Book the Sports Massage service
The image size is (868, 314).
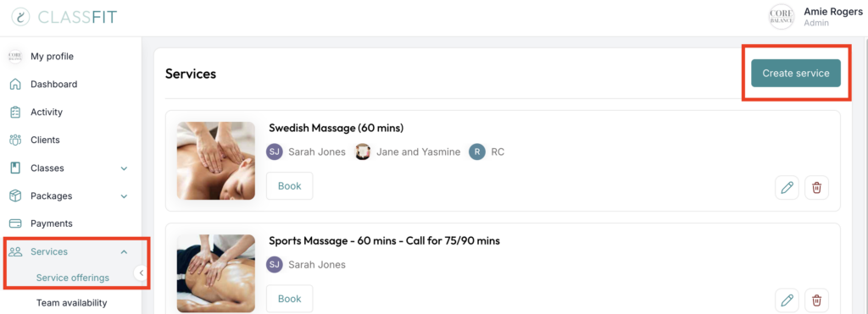tap(290, 299)
